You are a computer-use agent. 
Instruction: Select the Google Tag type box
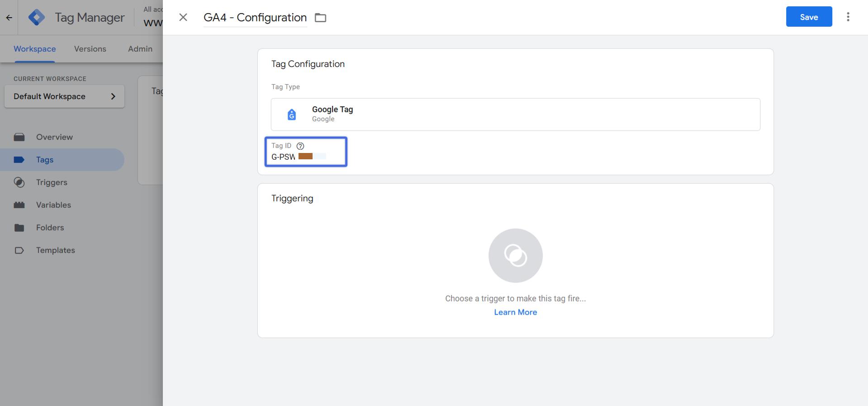516,115
